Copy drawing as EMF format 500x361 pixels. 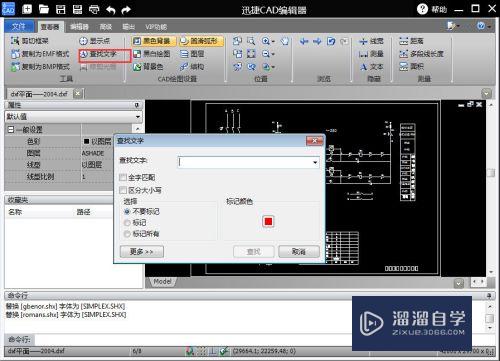[40, 54]
